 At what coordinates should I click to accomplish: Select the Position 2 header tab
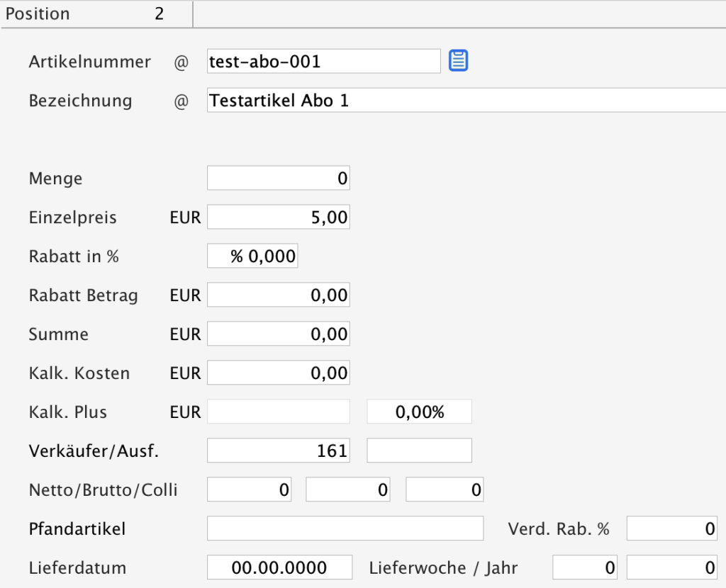[x=96, y=14]
